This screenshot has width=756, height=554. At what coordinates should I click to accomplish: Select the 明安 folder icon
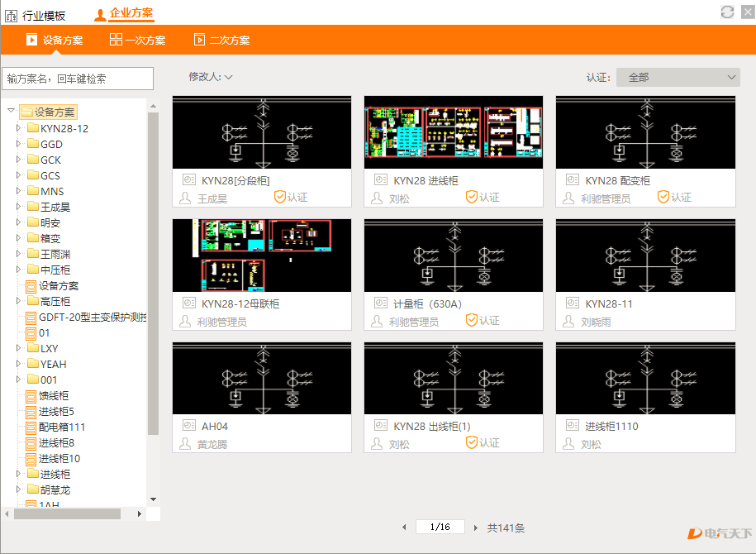pyautogui.click(x=33, y=222)
